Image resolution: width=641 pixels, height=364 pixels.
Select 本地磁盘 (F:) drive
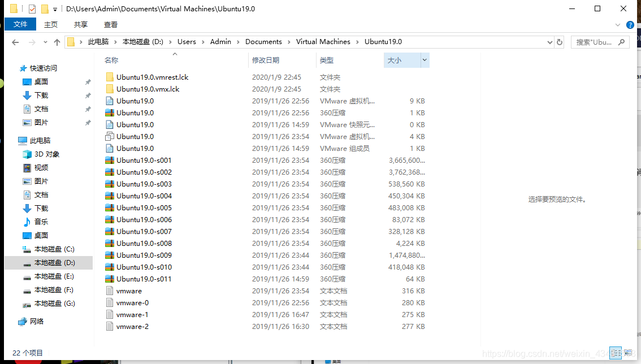54,290
